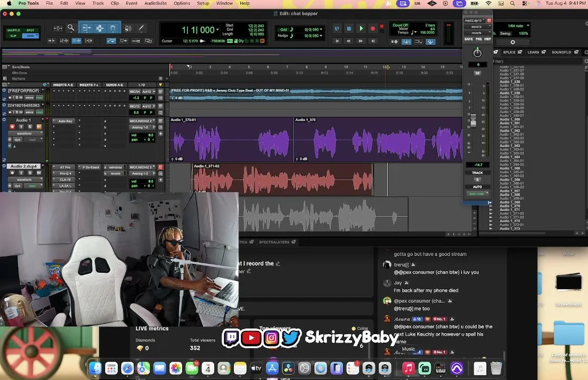Click Return to Zero transport button
This screenshot has height=380, width=588.
click(x=337, y=41)
